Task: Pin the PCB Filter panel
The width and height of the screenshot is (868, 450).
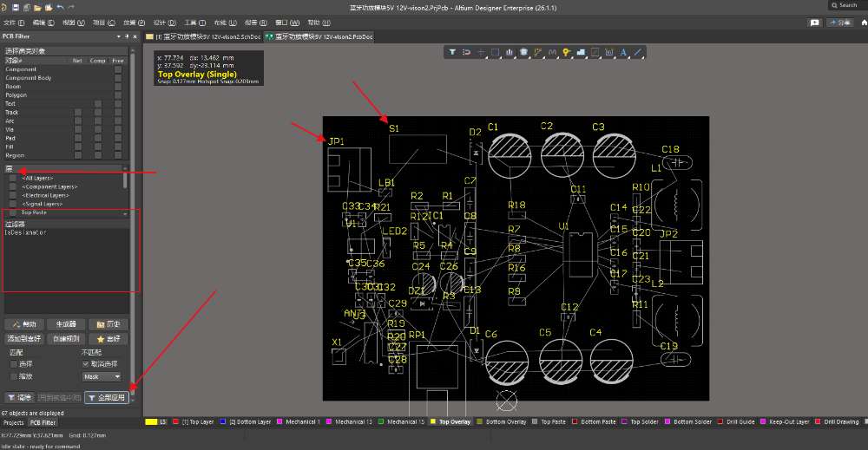Action: [x=127, y=36]
